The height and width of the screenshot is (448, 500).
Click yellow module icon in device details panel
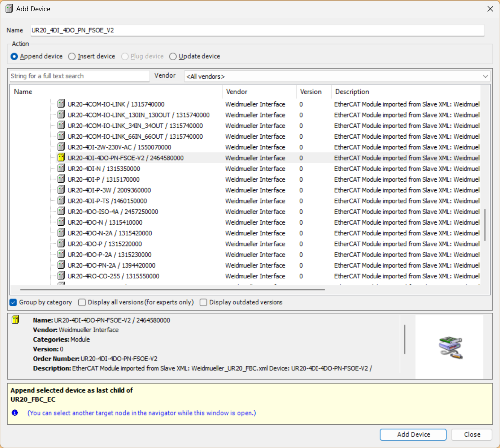15,320
